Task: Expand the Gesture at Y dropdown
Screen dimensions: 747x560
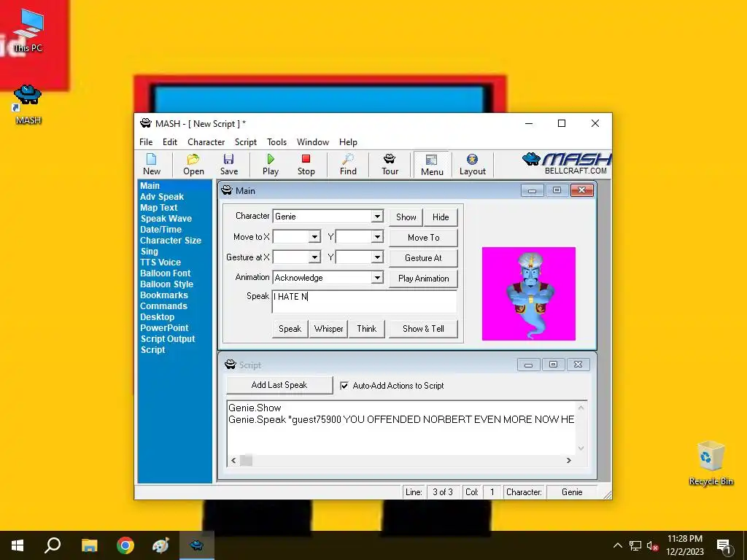Action: (x=377, y=257)
